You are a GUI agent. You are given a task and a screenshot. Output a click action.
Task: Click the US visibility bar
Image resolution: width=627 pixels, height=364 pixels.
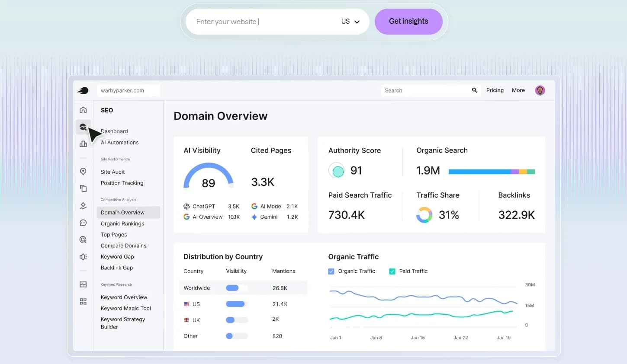237,304
